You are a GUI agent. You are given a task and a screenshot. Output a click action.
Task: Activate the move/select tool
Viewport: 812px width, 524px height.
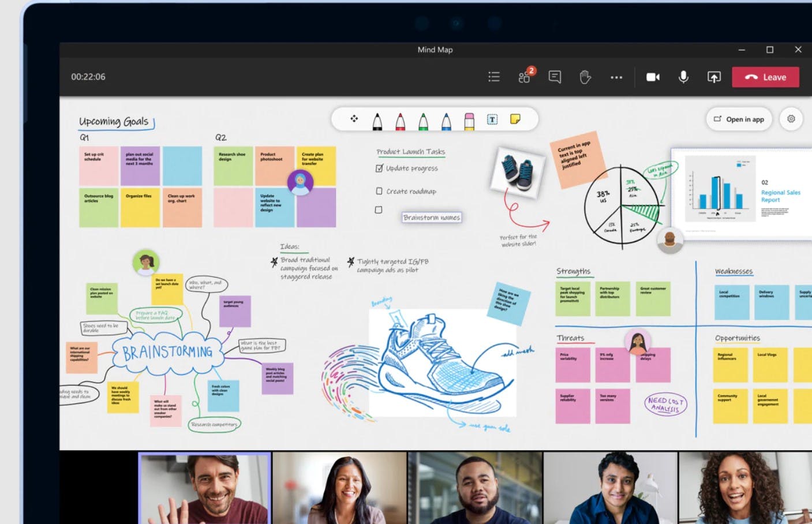pyautogui.click(x=354, y=119)
